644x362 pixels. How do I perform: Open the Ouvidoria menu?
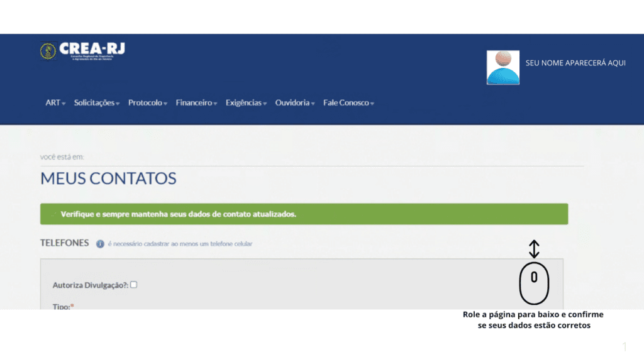point(294,103)
